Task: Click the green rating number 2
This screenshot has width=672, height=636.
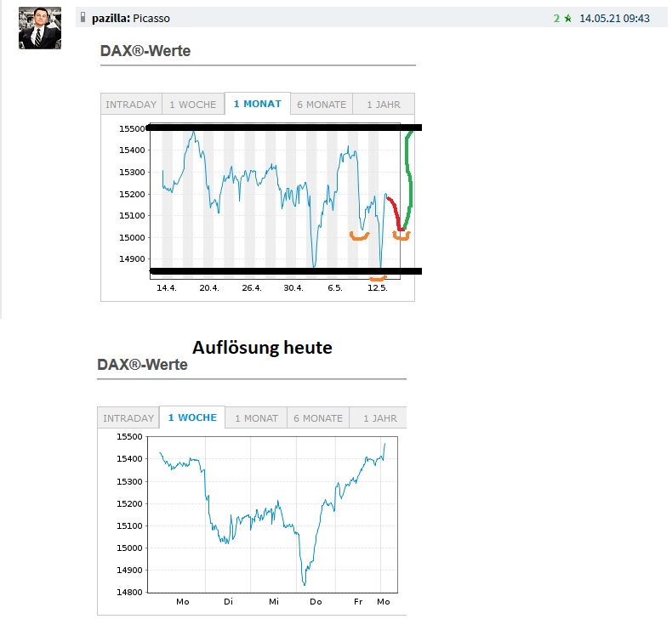Action: pyautogui.click(x=556, y=18)
